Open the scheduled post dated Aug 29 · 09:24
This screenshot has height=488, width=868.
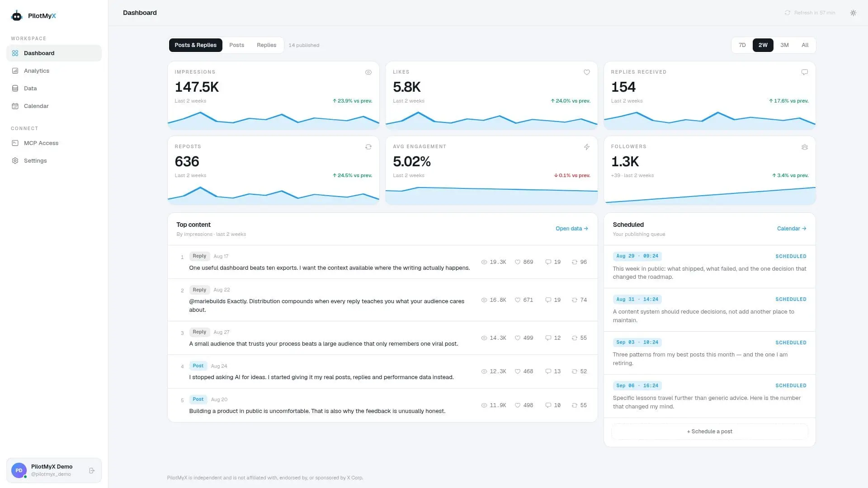[709, 267]
